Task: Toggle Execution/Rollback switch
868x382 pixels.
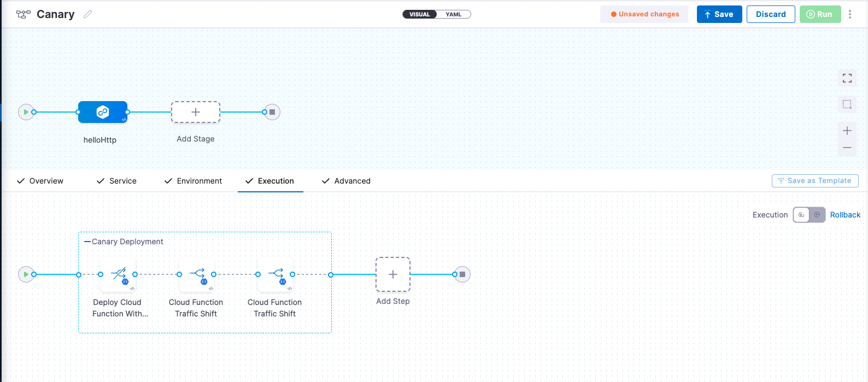Action: 809,215
